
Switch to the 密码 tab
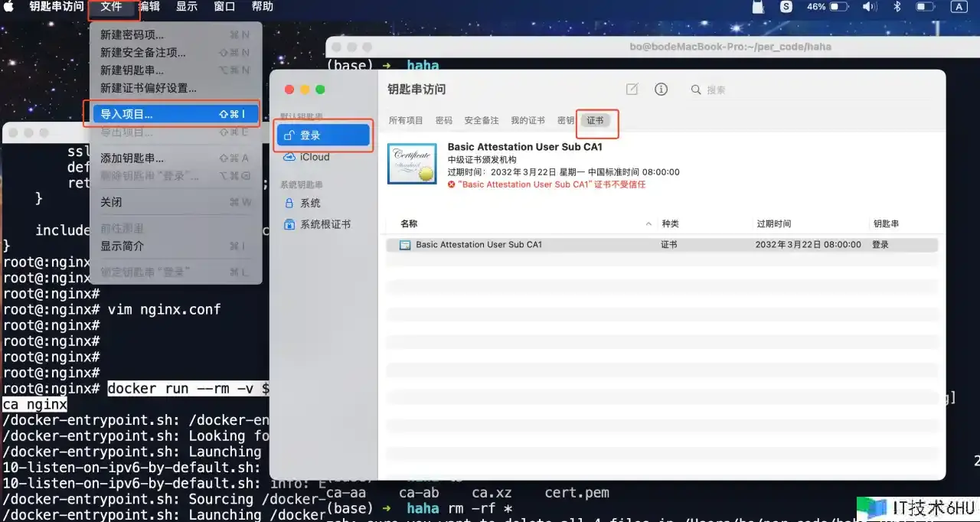(x=444, y=120)
